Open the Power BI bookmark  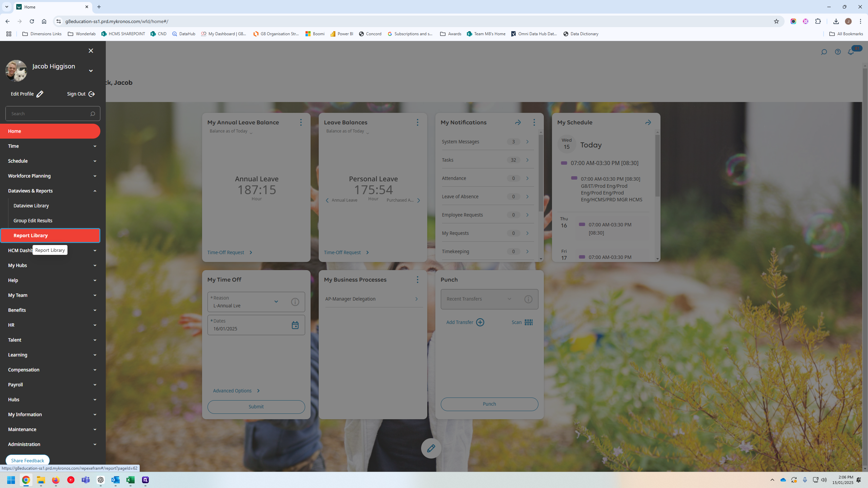[342, 34]
